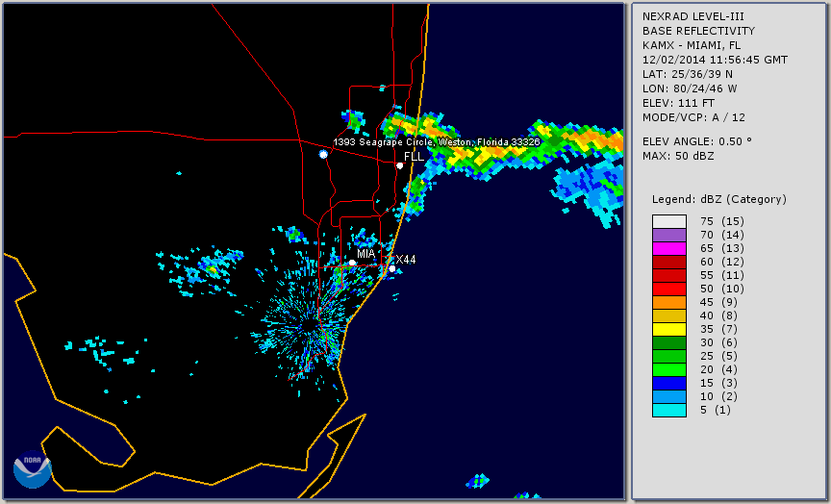
Task: Click the 'KAMX - MIAMI, FL' station text
Action: tap(692, 45)
